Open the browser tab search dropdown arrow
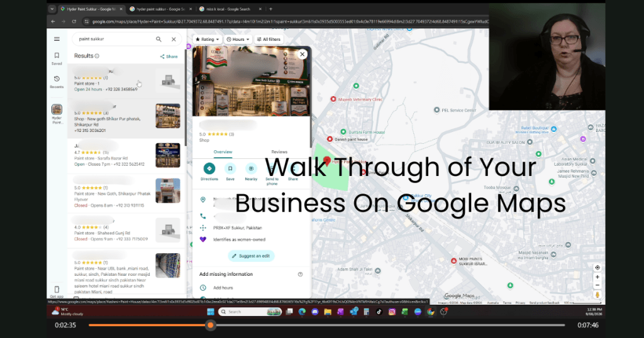This screenshot has height=338, width=644. tap(52, 9)
